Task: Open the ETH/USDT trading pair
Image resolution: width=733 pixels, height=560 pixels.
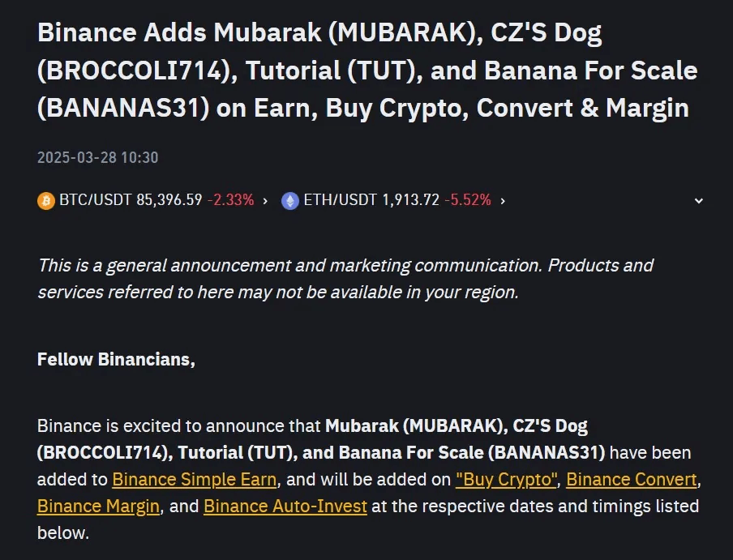Action: pos(341,200)
